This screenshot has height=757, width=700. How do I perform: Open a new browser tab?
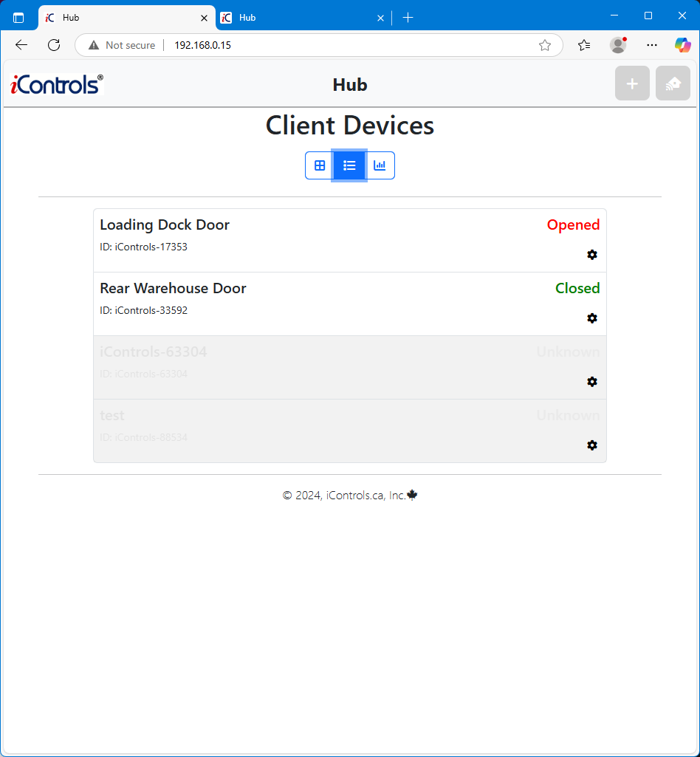coord(408,17)
